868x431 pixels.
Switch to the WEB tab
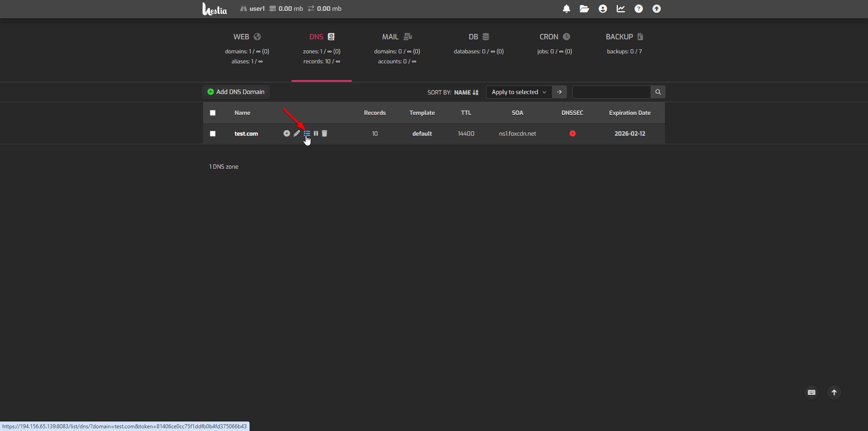tap(247, 37)
